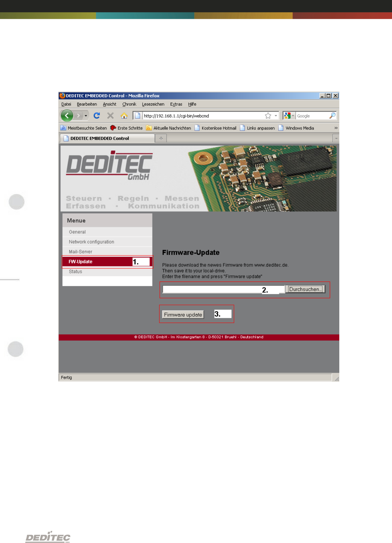Go back with the green Back arrow
The image size is (392, 543).
point(67,116)
